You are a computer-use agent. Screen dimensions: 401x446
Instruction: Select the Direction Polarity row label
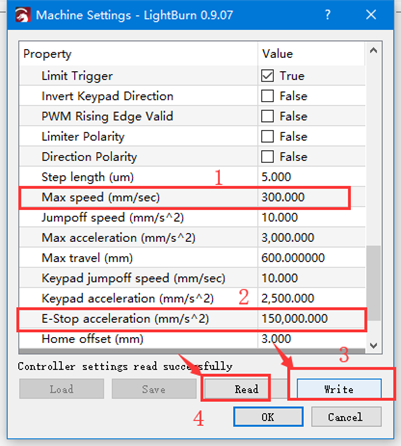pos(89,157)
